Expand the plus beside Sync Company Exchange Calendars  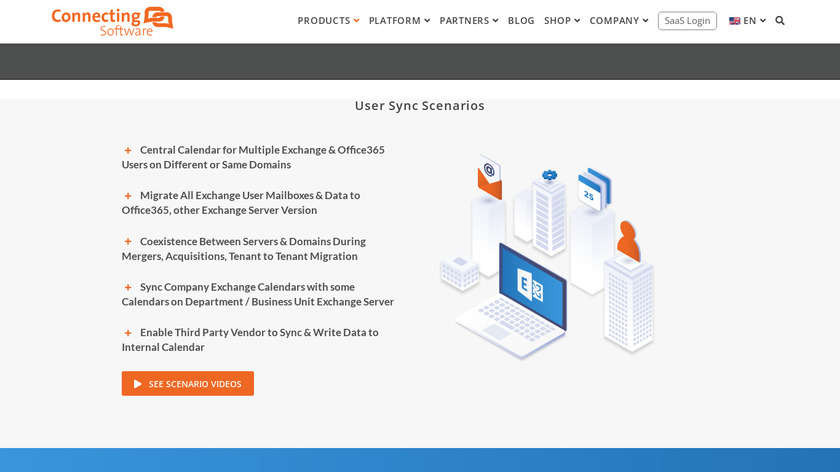(128, 288)
